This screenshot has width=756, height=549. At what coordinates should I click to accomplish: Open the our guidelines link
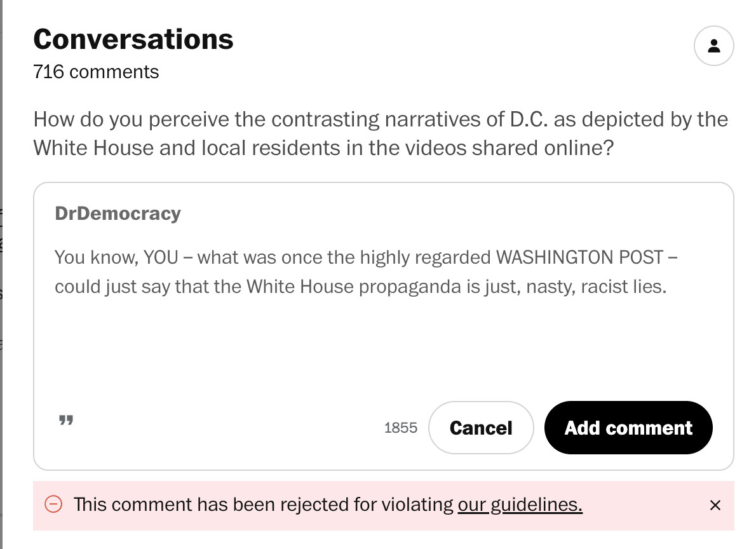(x=520, y=505)
